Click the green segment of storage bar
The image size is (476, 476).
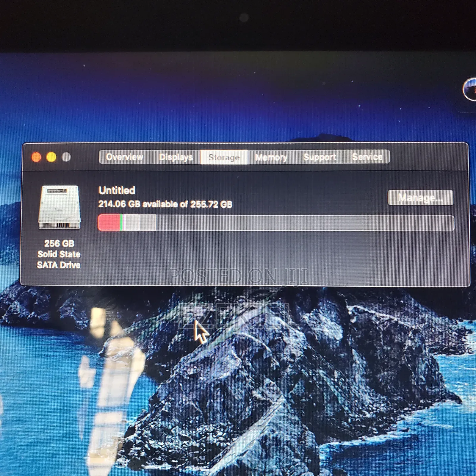[x=121, y=223]
